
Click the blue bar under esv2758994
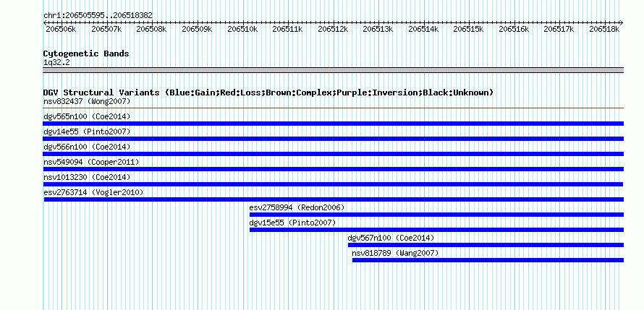point(436,215)
